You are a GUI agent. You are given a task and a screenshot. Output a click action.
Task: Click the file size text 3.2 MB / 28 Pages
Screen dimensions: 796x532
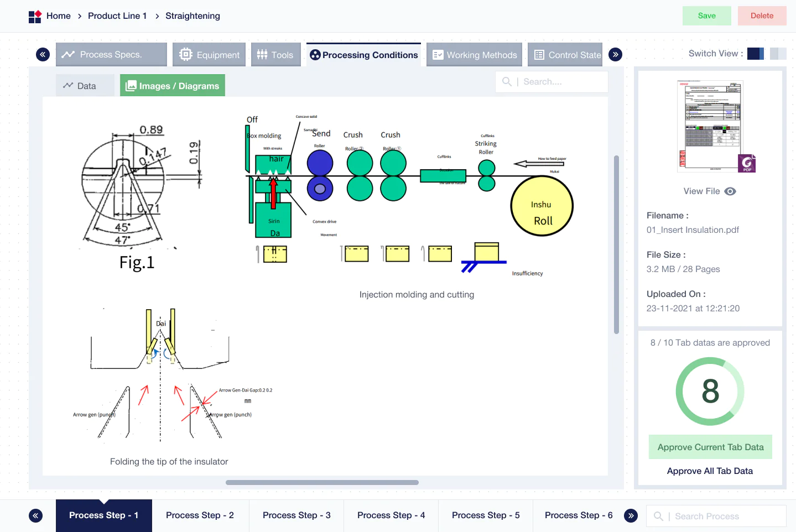pos(683,269)
